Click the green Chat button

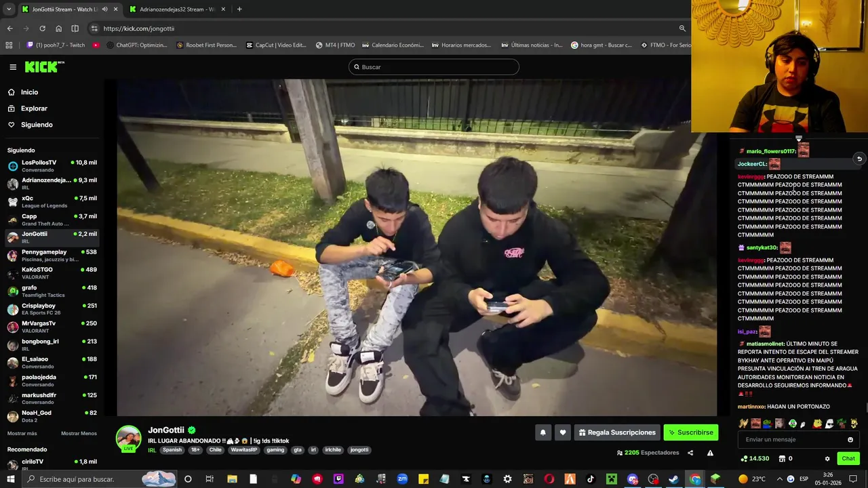click(x=848, y=459)
